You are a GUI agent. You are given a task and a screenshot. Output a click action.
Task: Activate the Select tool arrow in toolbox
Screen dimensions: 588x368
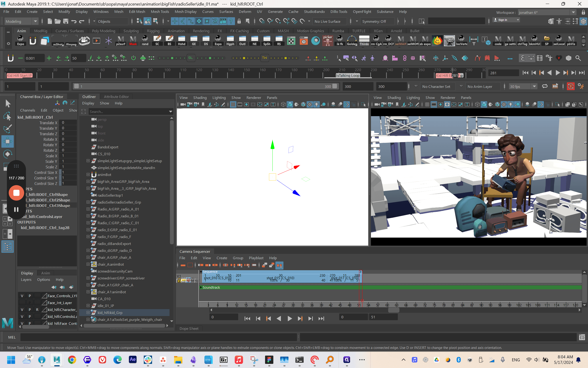tap(8, 104)
